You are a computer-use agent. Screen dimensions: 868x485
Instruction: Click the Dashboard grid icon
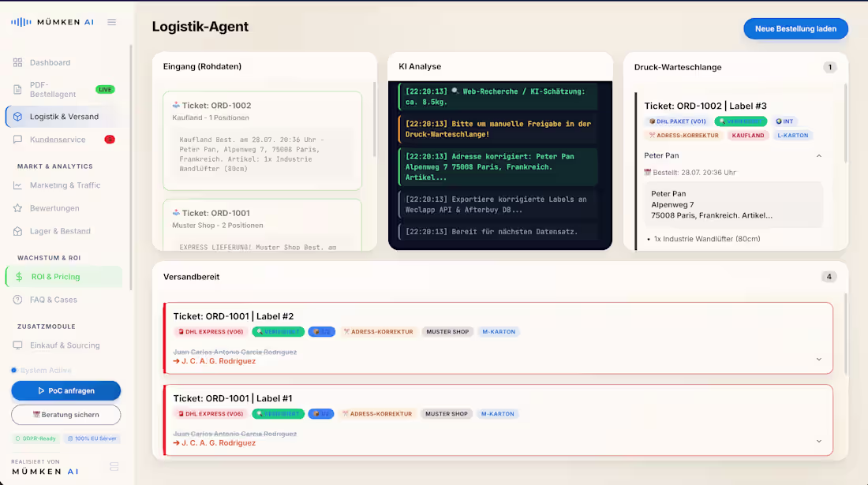[x=17, y=62]
